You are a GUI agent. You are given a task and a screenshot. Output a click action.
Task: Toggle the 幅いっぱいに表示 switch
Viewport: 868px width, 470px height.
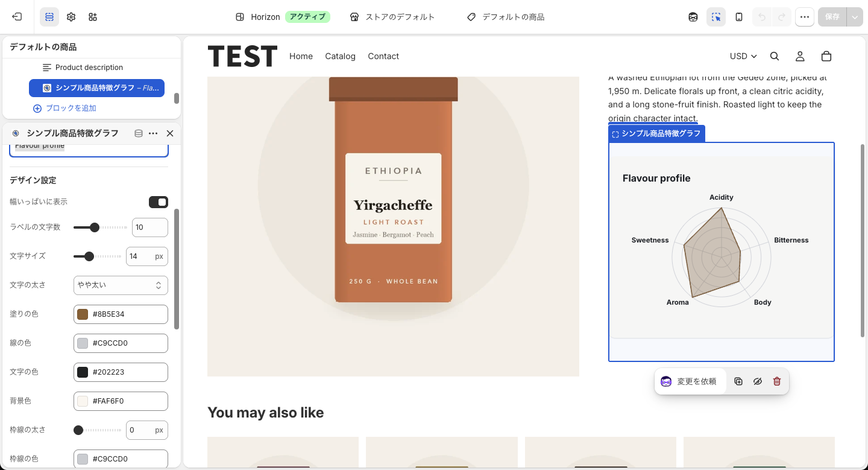(x=159, y=202)
